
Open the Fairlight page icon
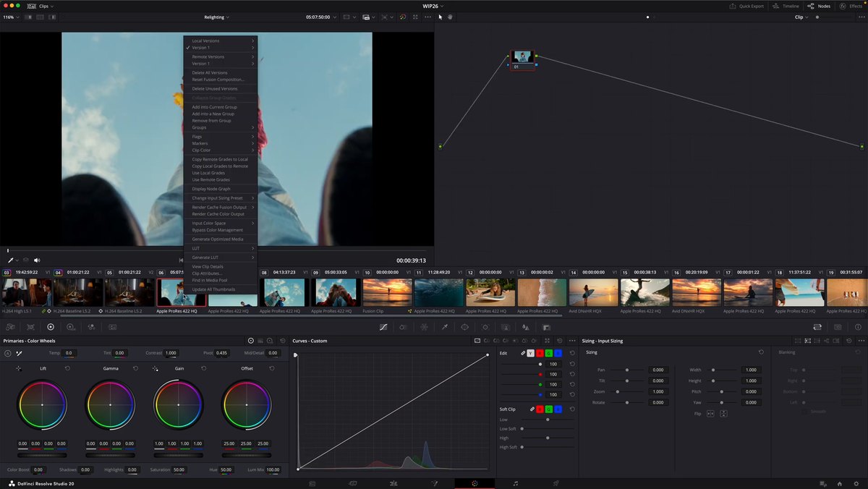point(515,483)
